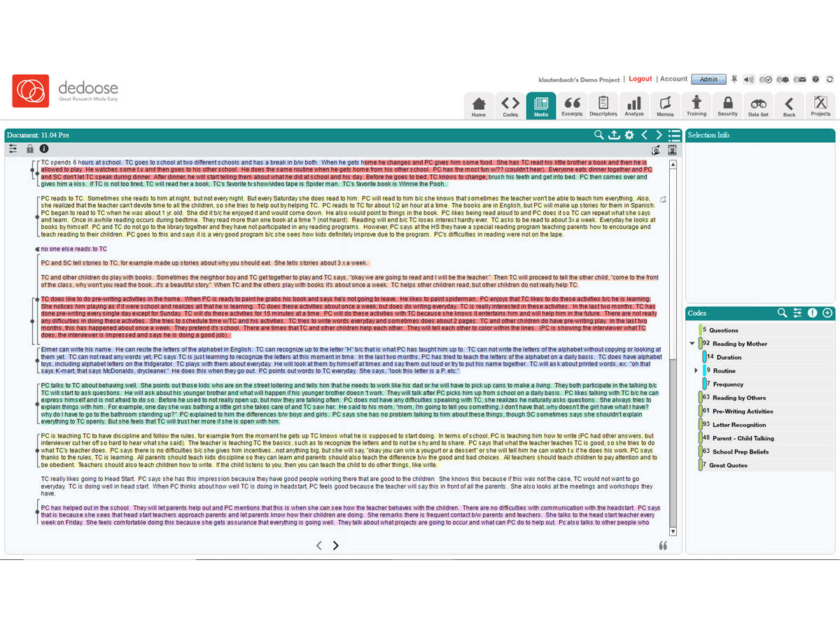Click the document search magnifier icon

pyautogui.click(x=599, y=135)
